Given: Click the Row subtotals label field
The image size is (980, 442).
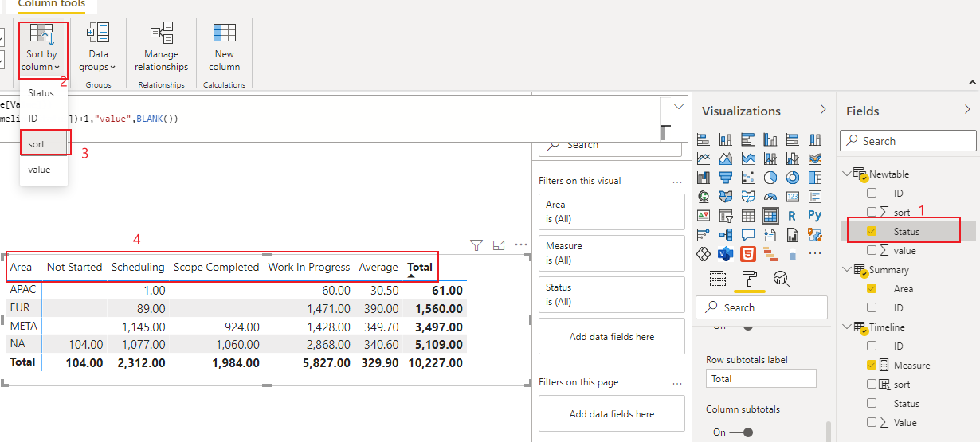Looking at the screenshot, I should 761,379.
